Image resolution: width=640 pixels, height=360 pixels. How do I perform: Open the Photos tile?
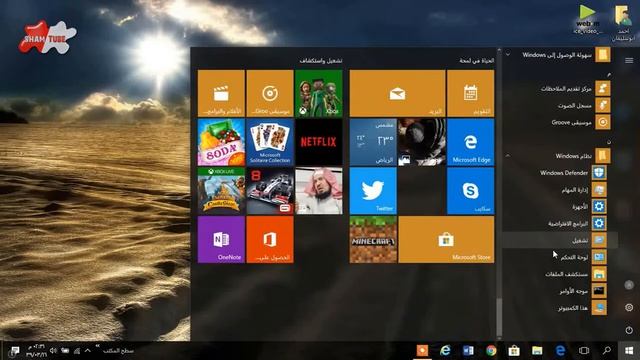pos(422,142)
